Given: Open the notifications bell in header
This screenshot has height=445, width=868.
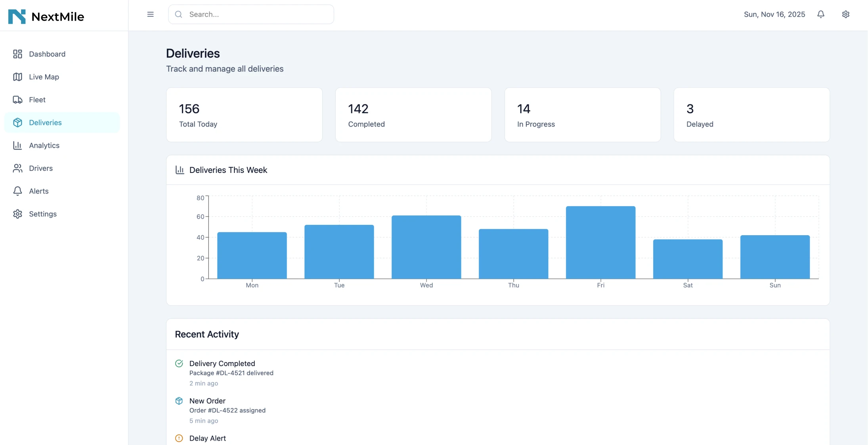Looking at the screenshot, I should [821, 14].
